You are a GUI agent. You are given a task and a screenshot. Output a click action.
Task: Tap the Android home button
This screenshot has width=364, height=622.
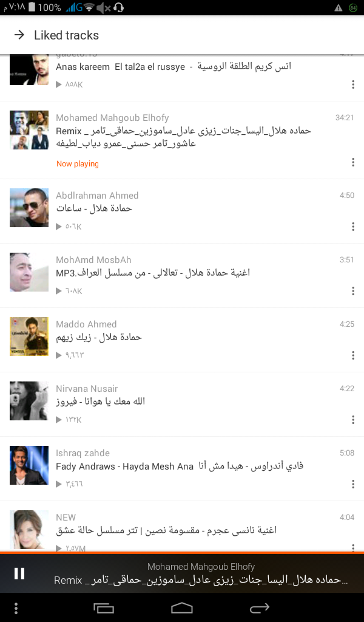(182, 607)
